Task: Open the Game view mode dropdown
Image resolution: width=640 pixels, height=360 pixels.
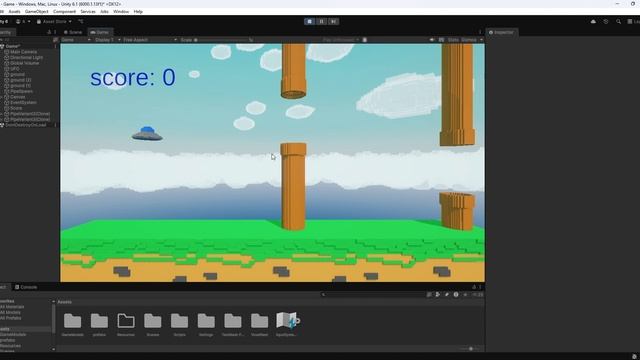Action: [76, 40]
